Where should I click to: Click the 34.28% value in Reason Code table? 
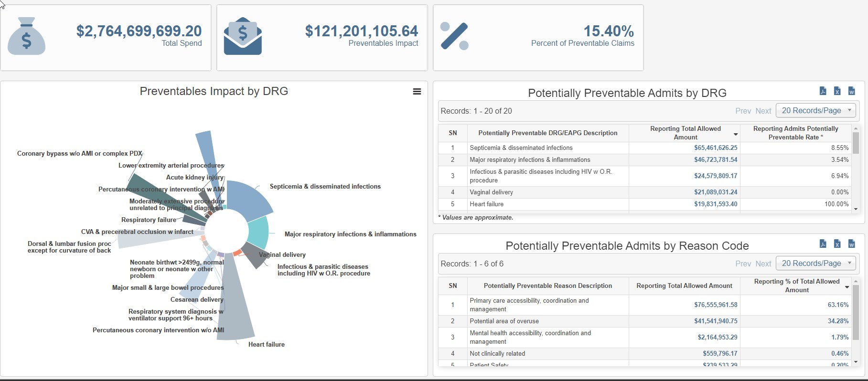(x=838, y=321)
